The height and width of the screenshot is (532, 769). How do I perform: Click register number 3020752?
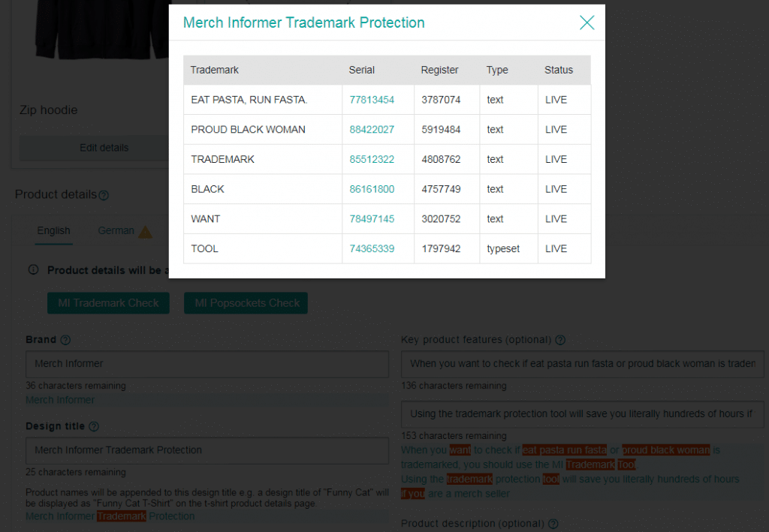441,219
